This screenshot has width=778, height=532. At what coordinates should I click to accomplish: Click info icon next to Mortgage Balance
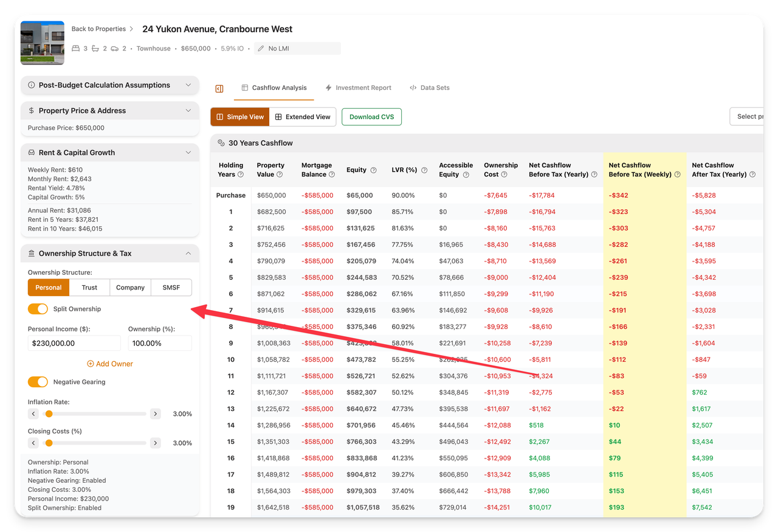click(332, 174)
